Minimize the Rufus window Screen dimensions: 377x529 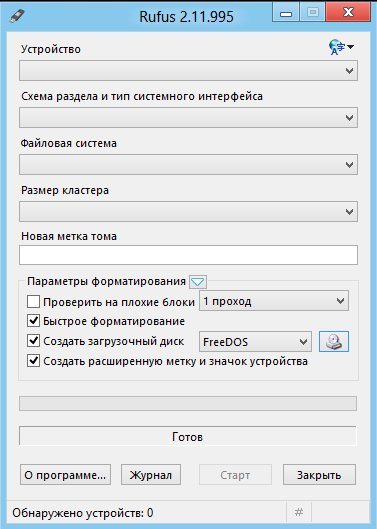point(286,13)
